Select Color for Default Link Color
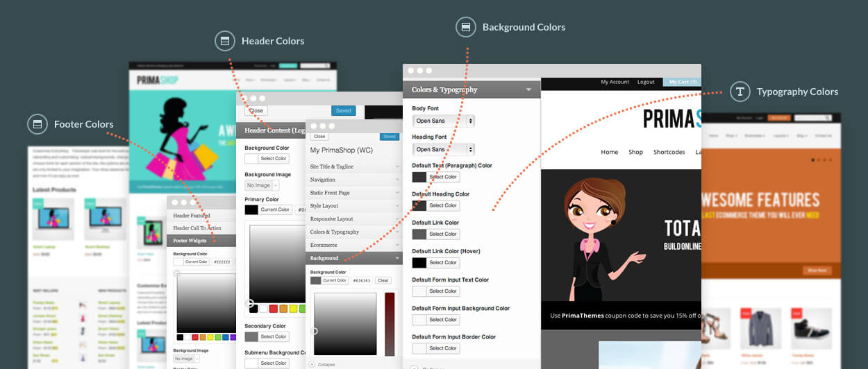This screenshot has width=868, height=369. (x=443, y=234)
